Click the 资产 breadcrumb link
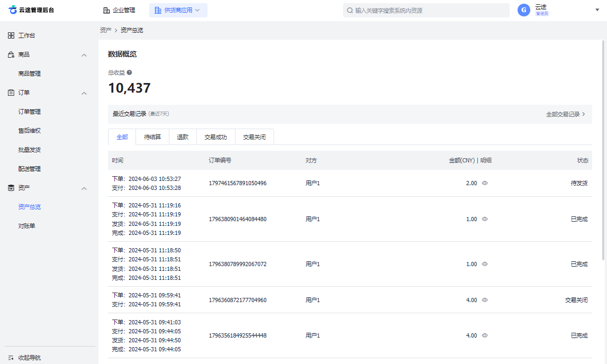Screen dimensions: 607x364 pyautogui.click(x=106, y=30)
